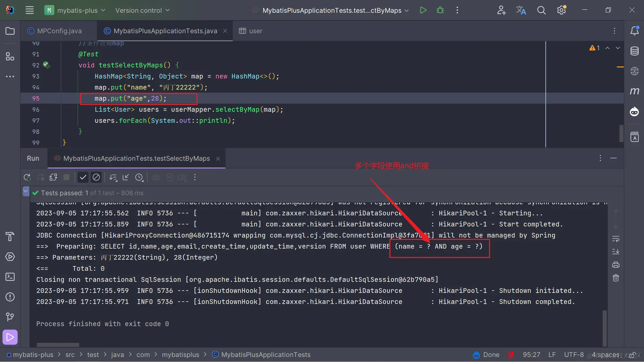Open more run actions menu in title bar
Viewport: 644px width, 362px height.
pyautogui.click(x=457, y=10)
